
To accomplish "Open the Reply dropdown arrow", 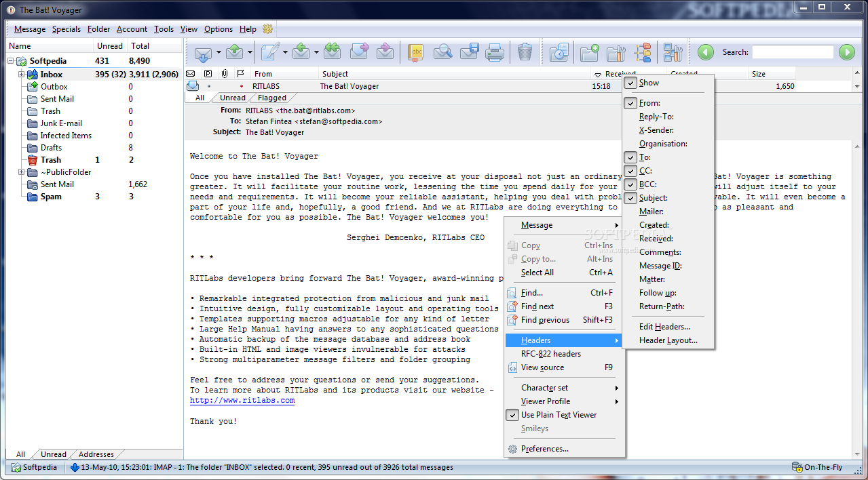I will point(317,52).
